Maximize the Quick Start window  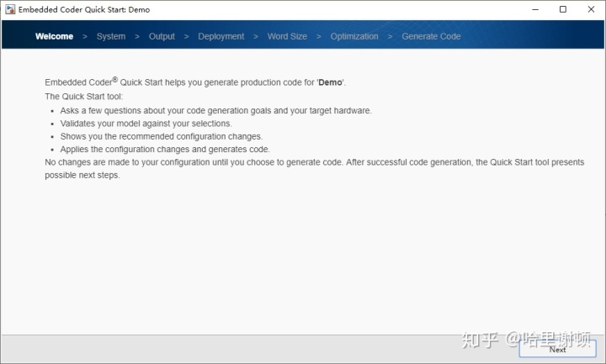pyautogui.click(x=563, y=9)
